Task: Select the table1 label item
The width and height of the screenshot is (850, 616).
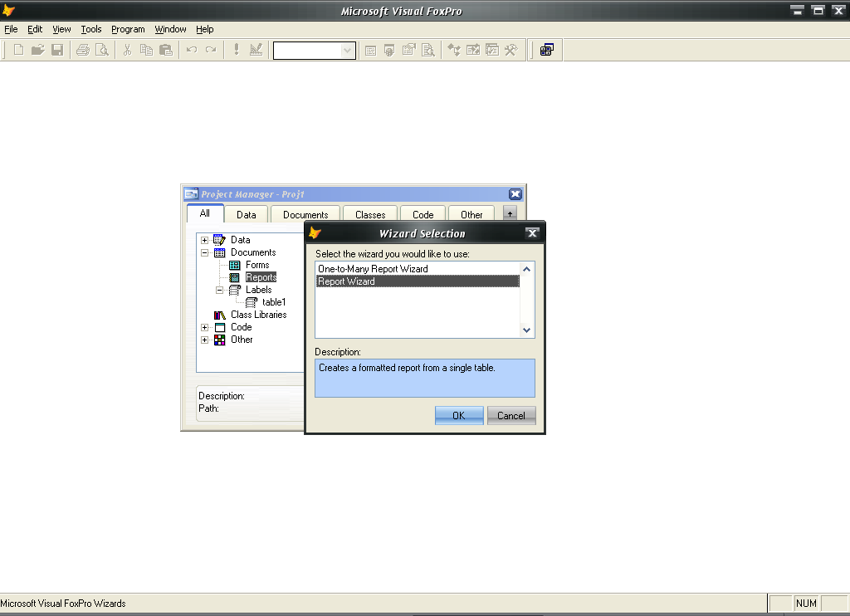Action: click(274, 302)
